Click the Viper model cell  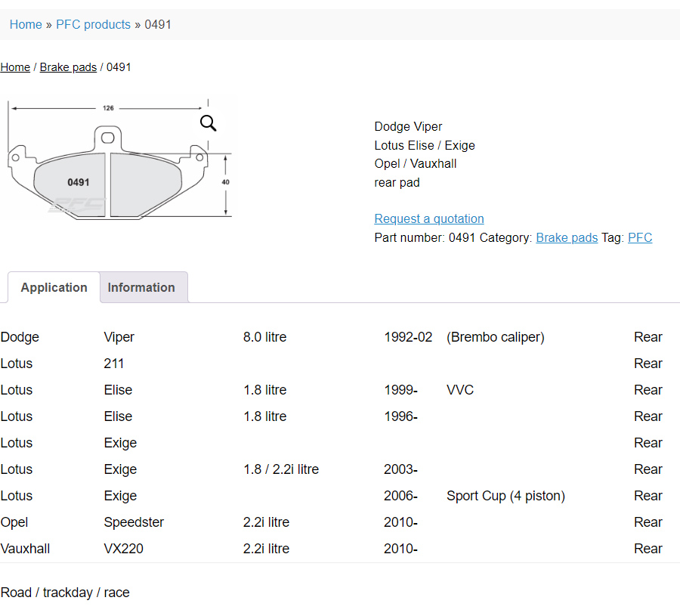tap(119, 337)
